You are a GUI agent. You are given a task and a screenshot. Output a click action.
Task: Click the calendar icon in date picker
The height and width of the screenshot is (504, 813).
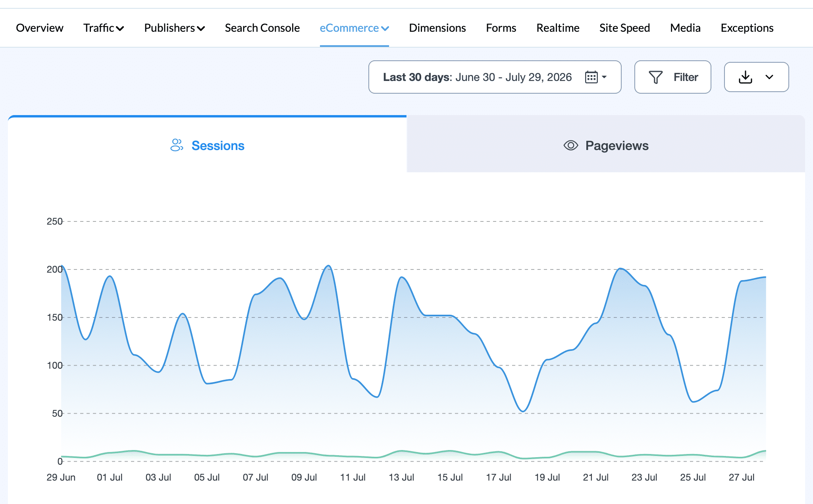(x=591, y=77)
